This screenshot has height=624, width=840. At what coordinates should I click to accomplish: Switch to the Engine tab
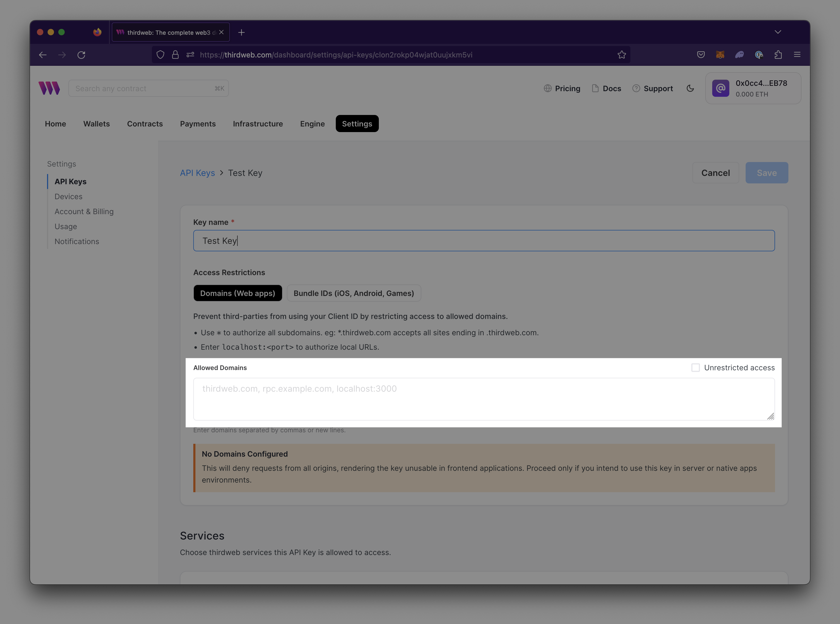pyautogui.click(x=312, y=124)
